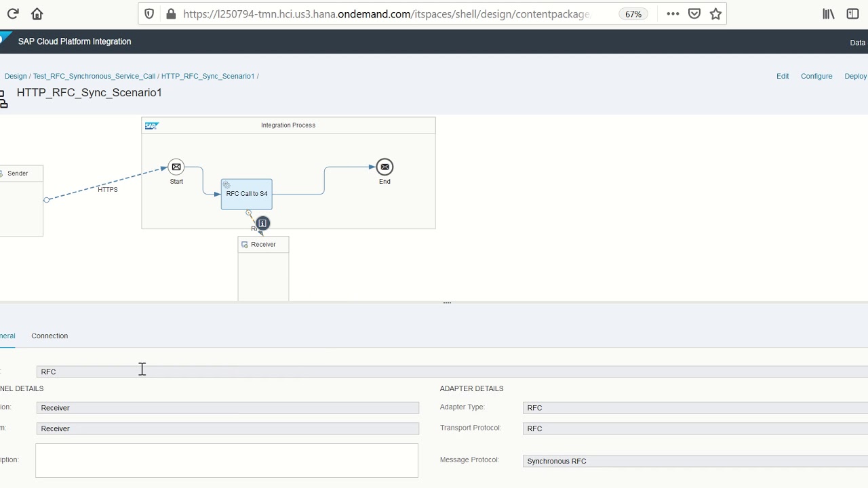Select the RFC Call to S4 step
Viewport: 868px width, 488px height.
247,194
